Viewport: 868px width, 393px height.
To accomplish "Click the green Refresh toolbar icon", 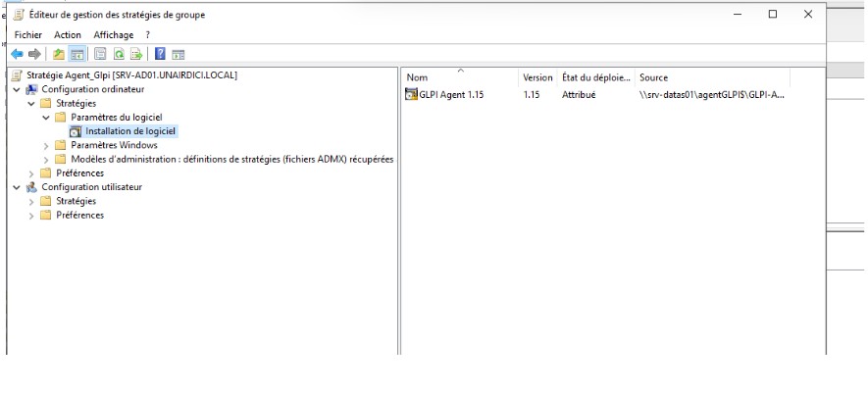I will [x=119, y=54].
